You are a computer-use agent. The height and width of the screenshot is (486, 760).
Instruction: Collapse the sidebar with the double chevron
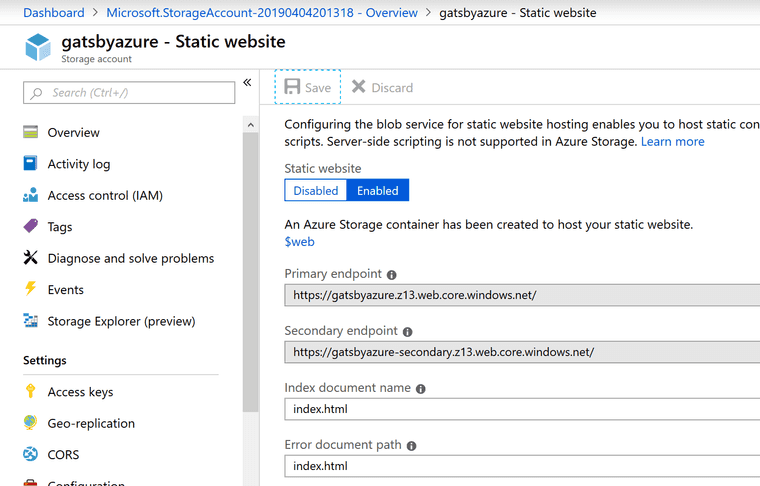pyautogui.click(x=247, y=83)
